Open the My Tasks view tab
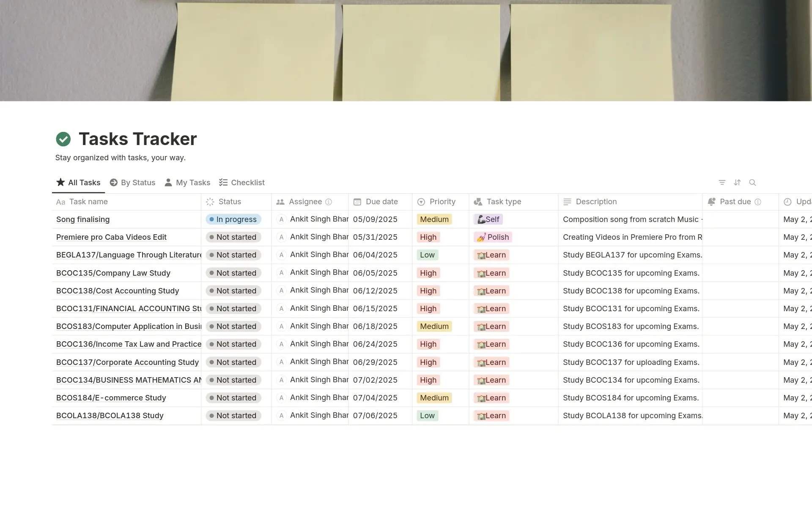812x507 pixels. tap(187, 183)
